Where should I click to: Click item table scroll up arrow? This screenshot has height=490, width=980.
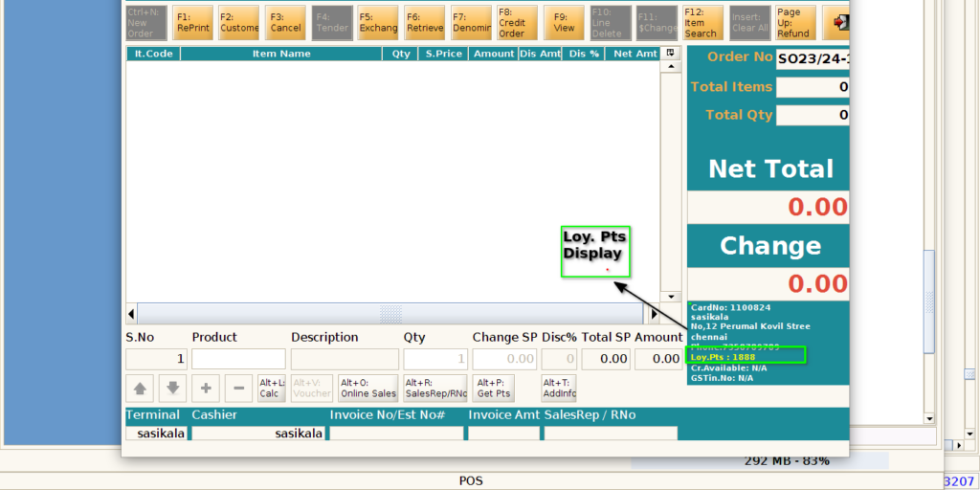(x=671, y=66)
